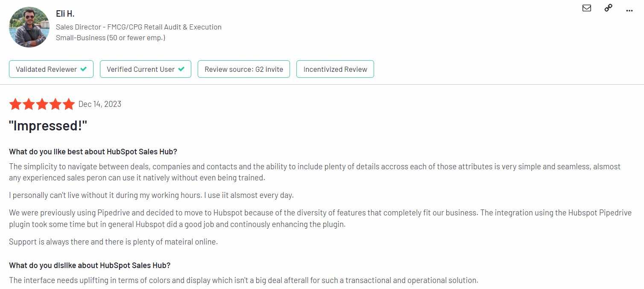Toggle the Verified Current User badge
Image resolution: width=644 pixels, height=289 pixels.
(x=145, y=68)
